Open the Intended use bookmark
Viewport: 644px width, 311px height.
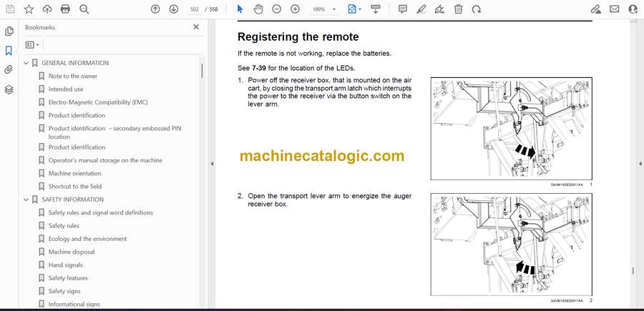(66, 89)
